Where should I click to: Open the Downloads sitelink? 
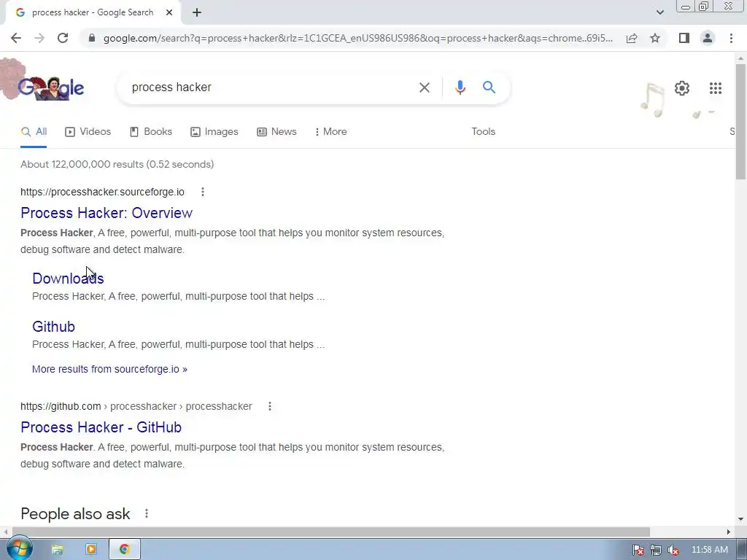pyautogui.click(x=68, y=279)
